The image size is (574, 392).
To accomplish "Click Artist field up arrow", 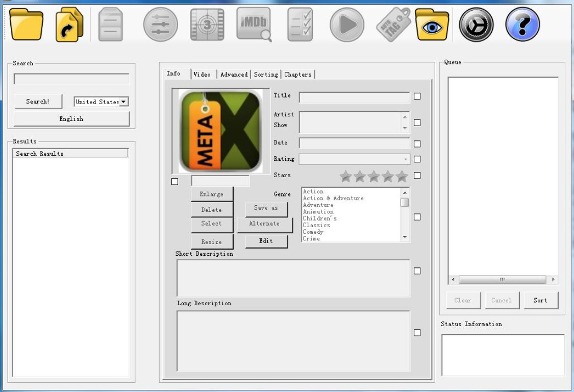I will [405, 117].
